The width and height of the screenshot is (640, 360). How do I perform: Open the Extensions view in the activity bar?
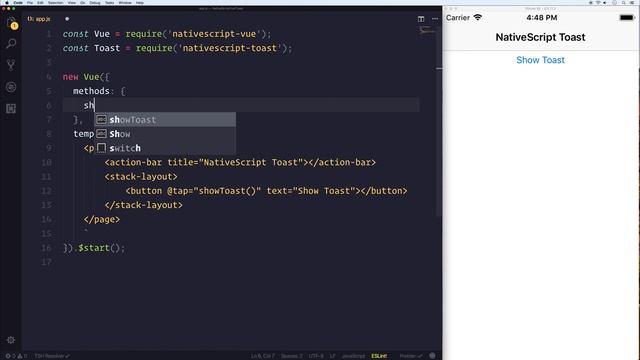pyautogui.click(x=11, y=108)
